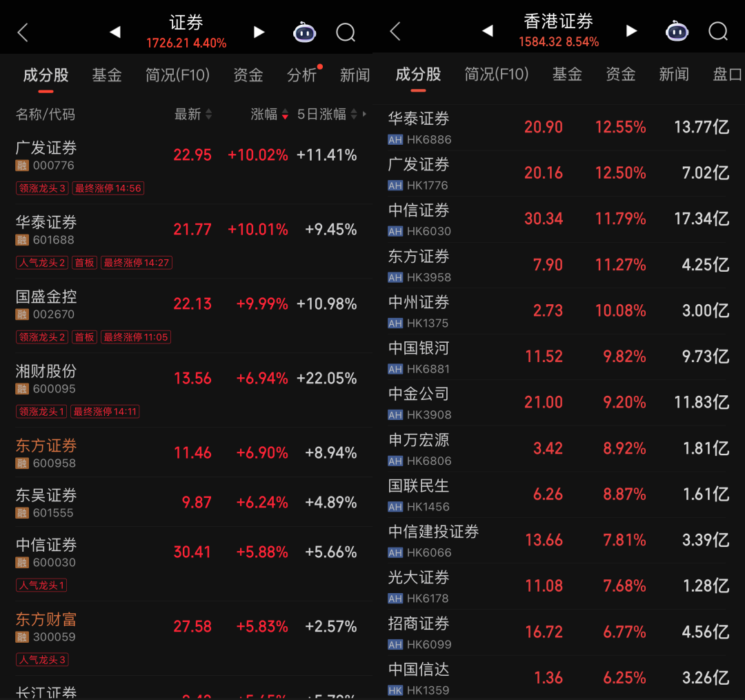Go to previous sector before 香港证券
The image size is (745, 700).
[487, 31]
